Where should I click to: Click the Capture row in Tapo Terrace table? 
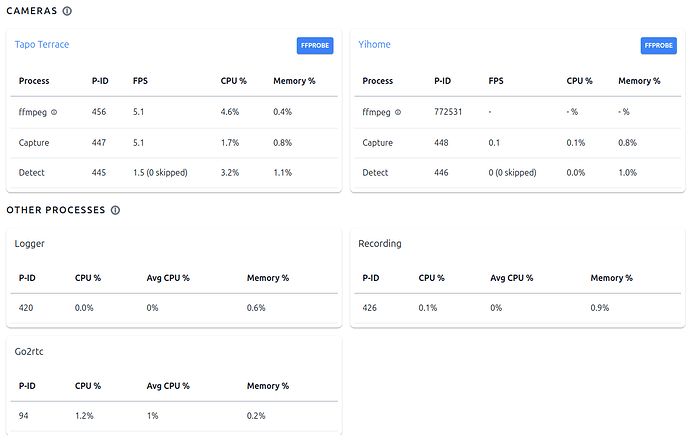point(34,142)
